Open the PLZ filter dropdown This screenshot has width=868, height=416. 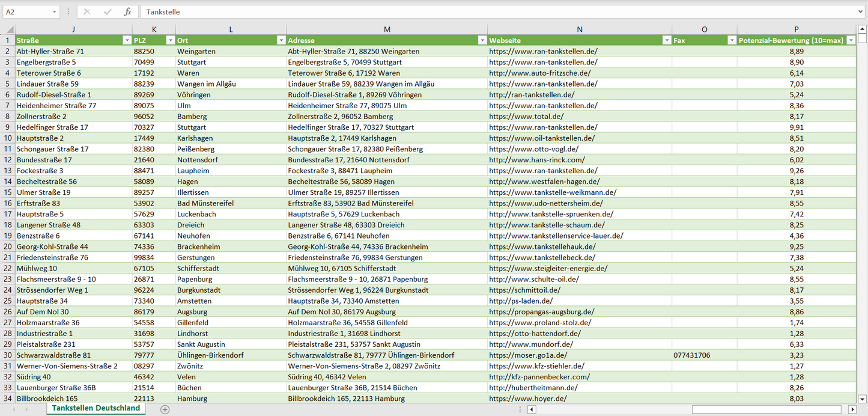[x=169, y=40]
